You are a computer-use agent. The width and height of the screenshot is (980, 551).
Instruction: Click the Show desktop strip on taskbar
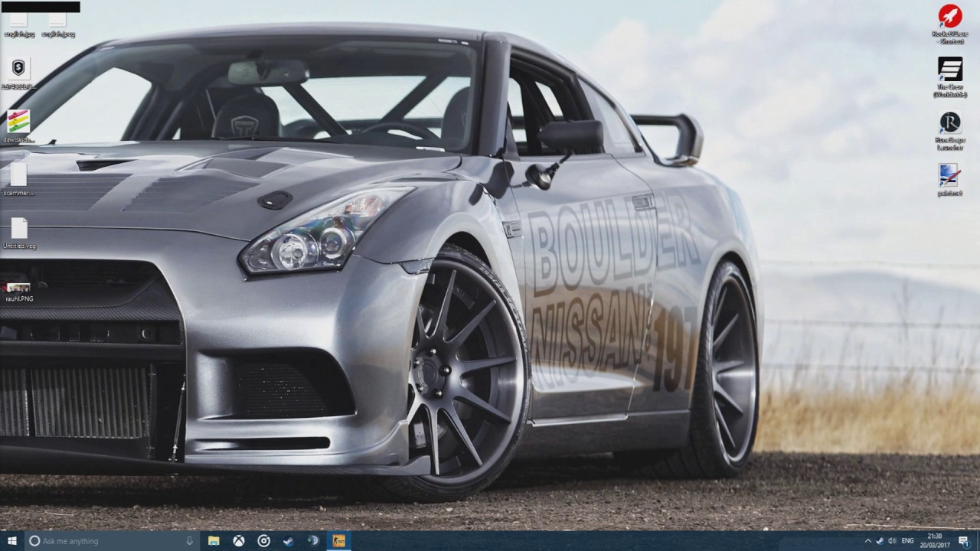pos(978,541)
